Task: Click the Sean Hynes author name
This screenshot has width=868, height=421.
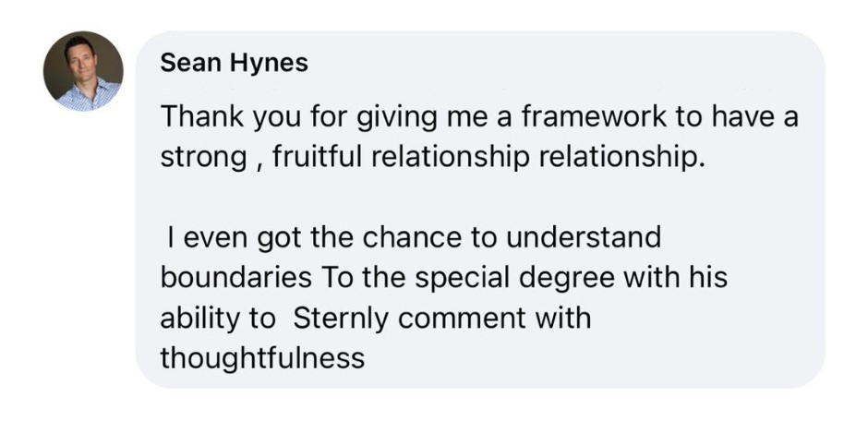Action: pos(235,65)
